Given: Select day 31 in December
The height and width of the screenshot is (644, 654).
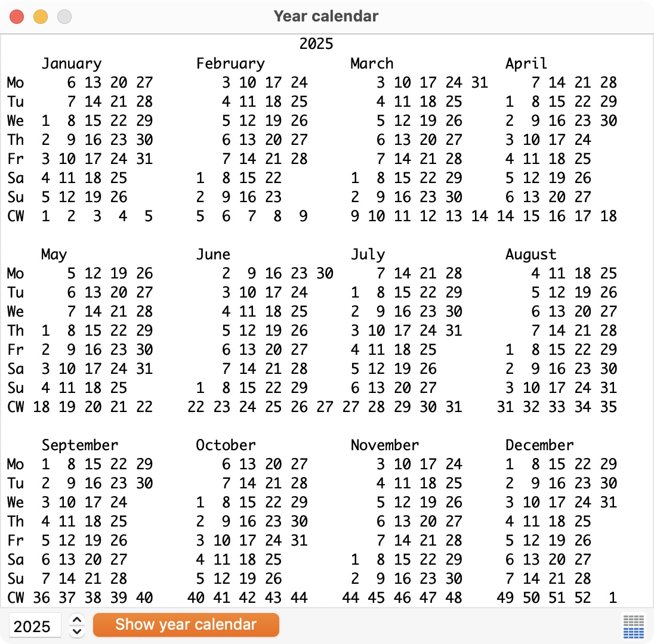Looking at the screenshot, I should click(608, 502).
